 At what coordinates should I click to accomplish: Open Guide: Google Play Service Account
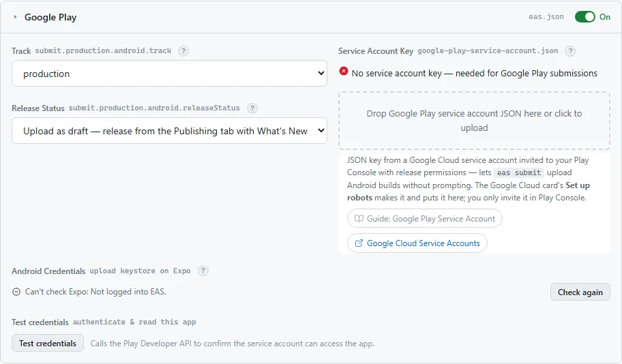[x=424, y=219]
